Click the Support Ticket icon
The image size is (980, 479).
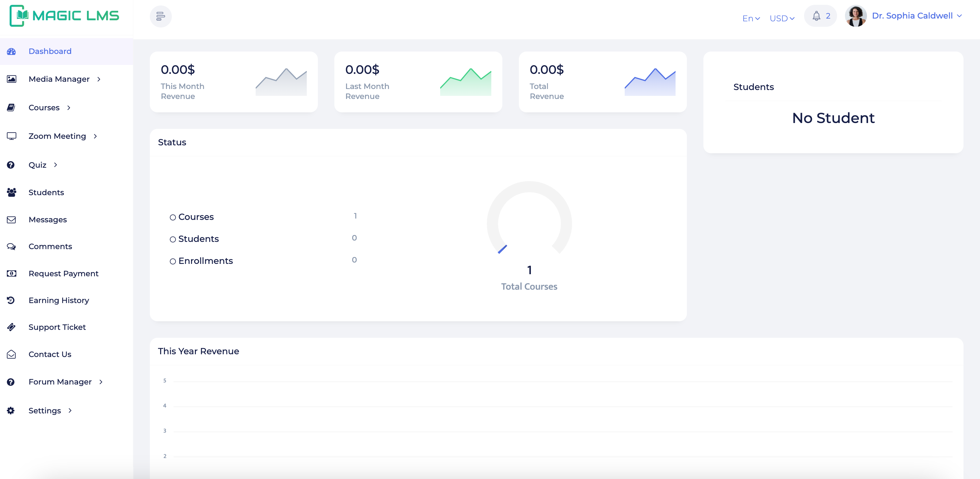pos(11,327)
